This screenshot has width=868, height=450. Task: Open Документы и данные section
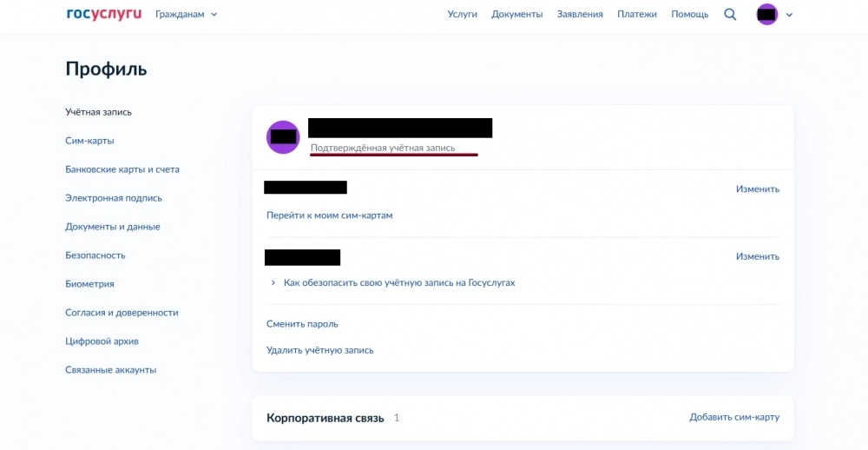[112, 227]
